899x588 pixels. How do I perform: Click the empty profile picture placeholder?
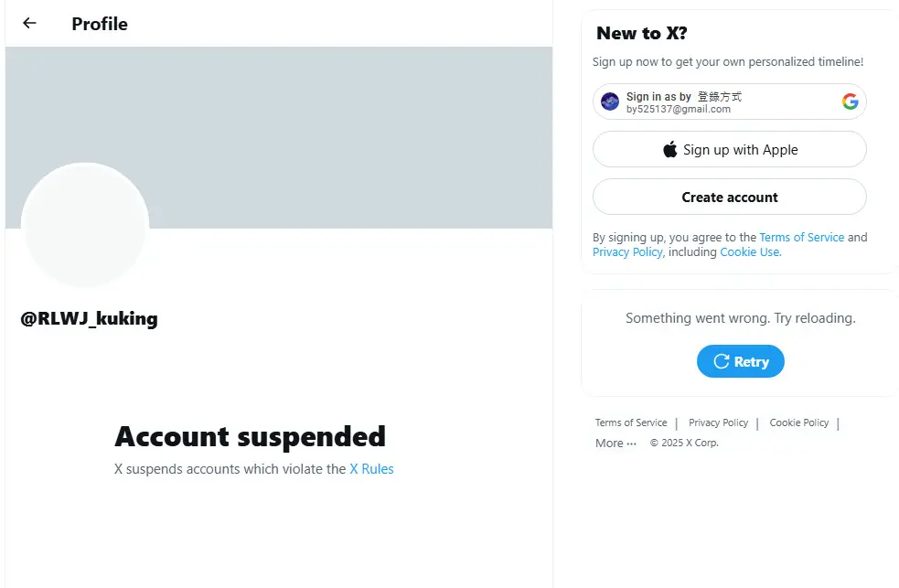85,226
